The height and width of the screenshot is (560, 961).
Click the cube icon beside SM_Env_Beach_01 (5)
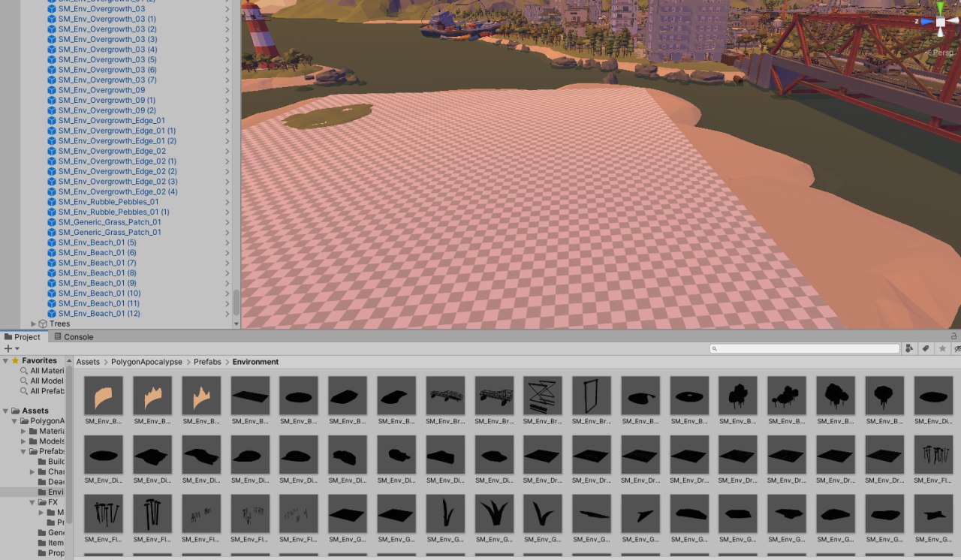coord(52,242)
